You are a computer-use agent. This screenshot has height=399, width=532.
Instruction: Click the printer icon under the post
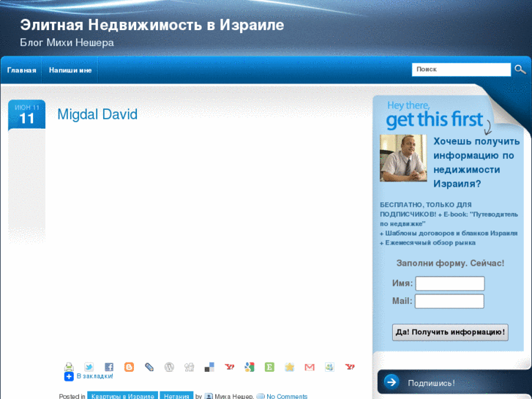[x=69, y=367]
